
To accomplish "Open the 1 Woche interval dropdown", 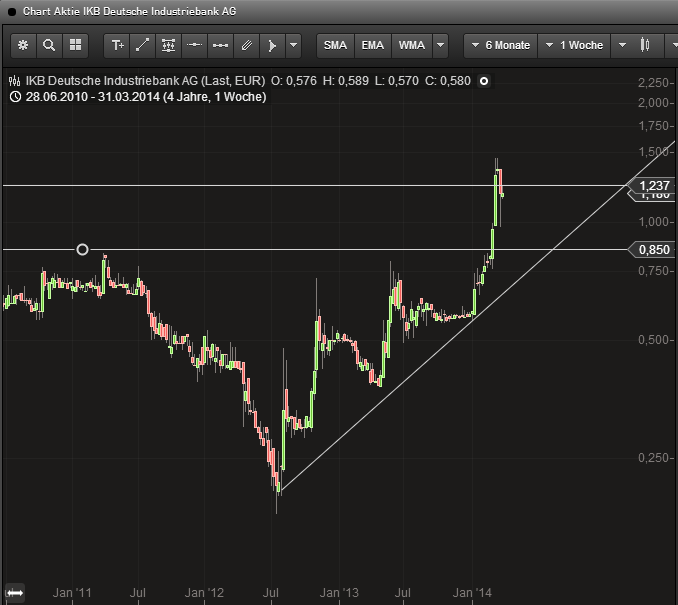I will 575,45.
